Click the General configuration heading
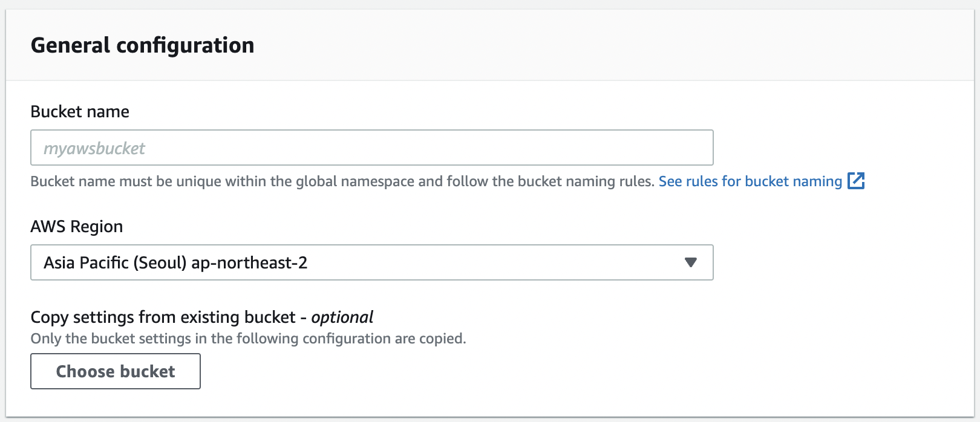The height and width of the screenshot is (422, 980). [142, 45]
